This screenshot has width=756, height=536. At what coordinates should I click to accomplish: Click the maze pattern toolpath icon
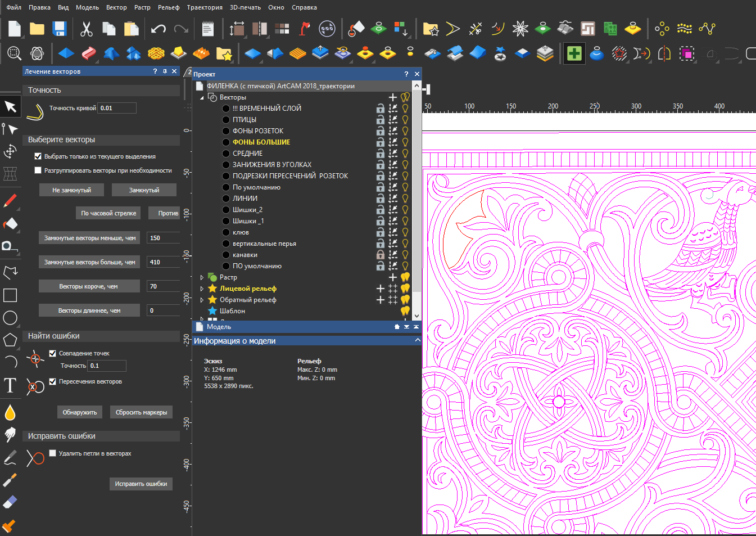coord(588,29)
